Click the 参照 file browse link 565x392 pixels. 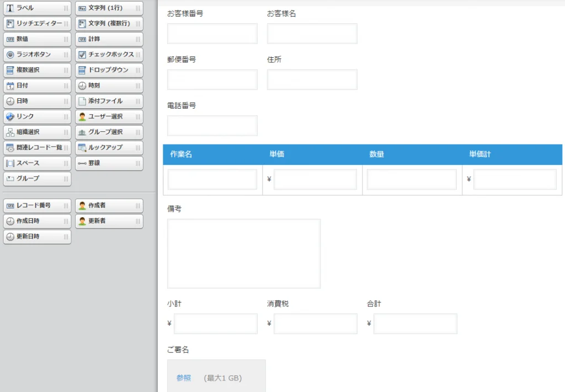tap(184, 378)
